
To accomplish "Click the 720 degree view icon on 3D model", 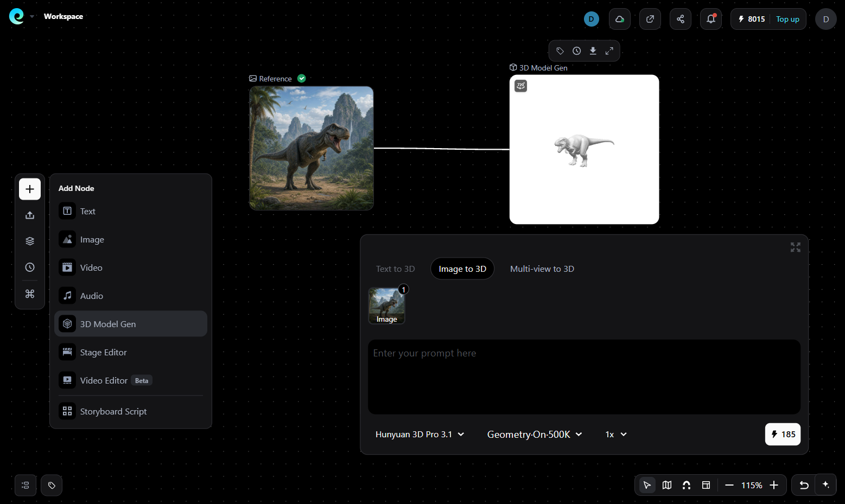I will click(521, 86).
